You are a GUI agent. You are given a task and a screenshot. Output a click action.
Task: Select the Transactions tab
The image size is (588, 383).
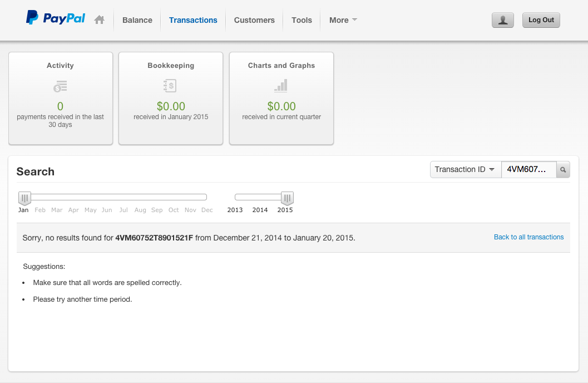193,20
